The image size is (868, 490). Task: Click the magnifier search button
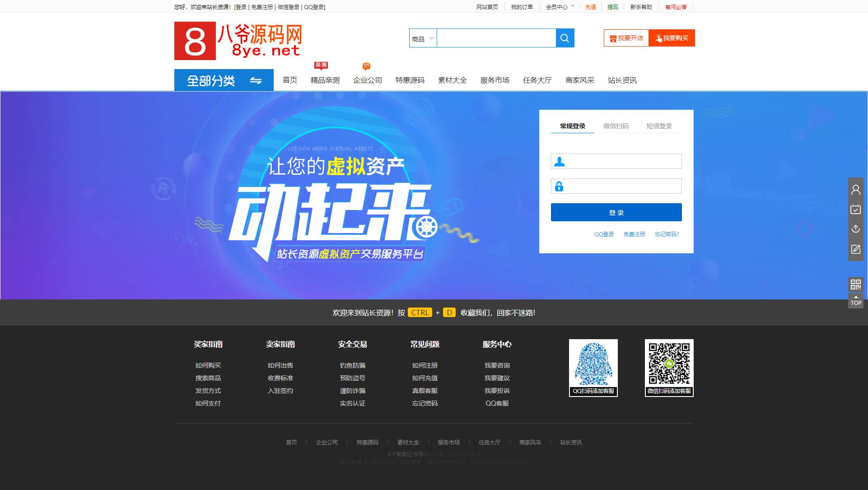(565, 38)
